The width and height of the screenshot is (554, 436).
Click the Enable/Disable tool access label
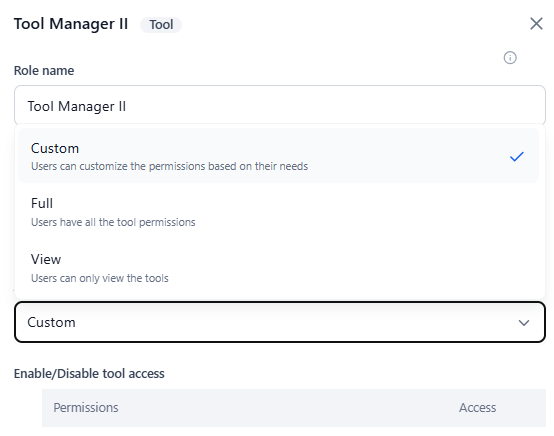pos(89,373)
